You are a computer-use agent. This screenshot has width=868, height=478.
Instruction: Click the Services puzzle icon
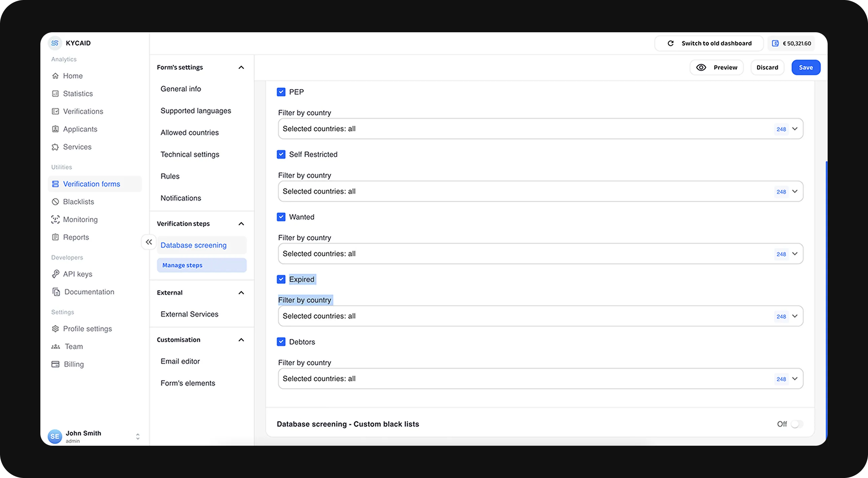click(x=55, y=147)
